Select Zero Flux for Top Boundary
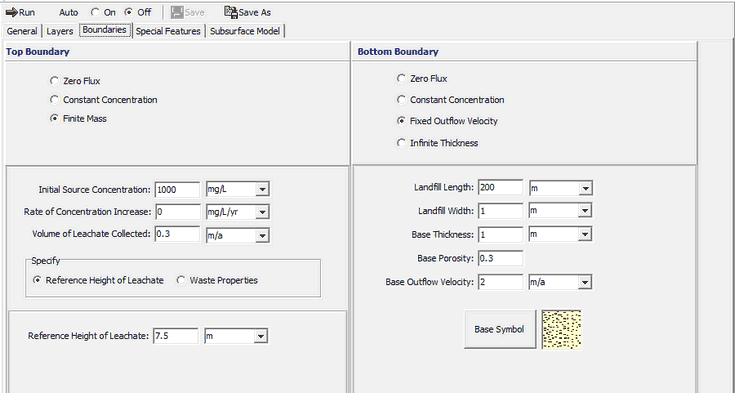 click(x=54, y=81)
